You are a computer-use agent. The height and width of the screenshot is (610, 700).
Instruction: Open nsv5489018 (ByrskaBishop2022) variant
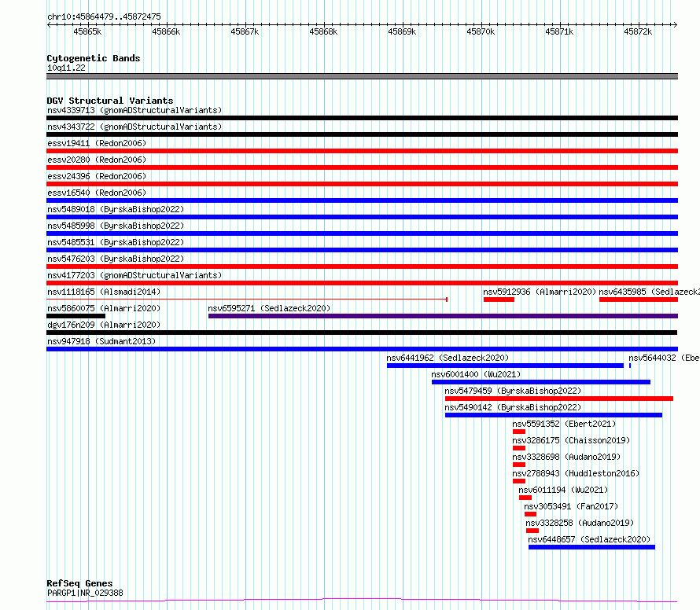point(116,209)
